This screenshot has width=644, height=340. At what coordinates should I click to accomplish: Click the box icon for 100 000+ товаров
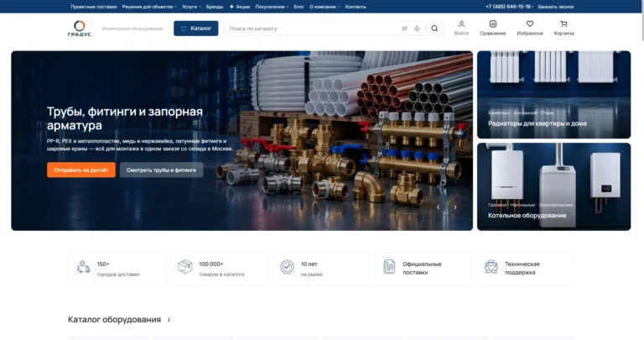coord(184,267)
